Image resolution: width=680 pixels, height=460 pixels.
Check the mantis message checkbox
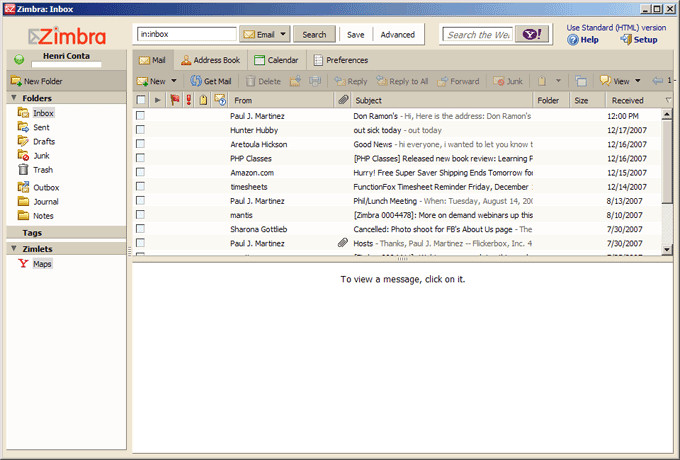coord(140,215)
